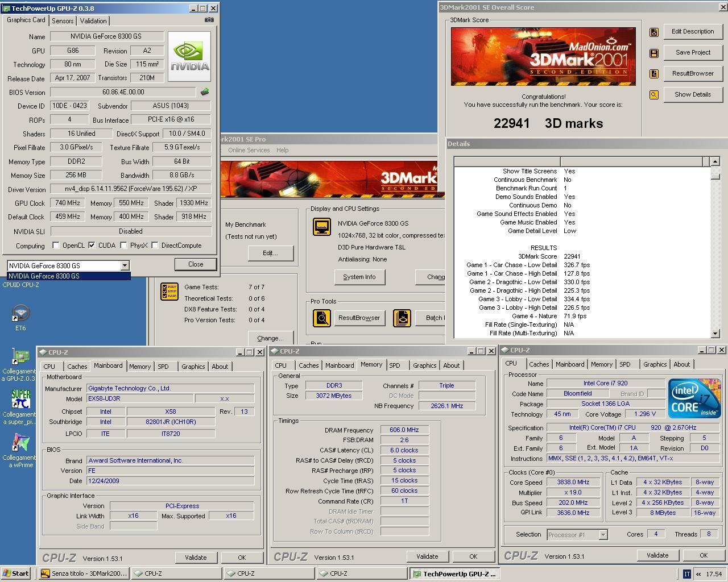
Task: Click the Show Details button
Action: click(x=693, y=95)
